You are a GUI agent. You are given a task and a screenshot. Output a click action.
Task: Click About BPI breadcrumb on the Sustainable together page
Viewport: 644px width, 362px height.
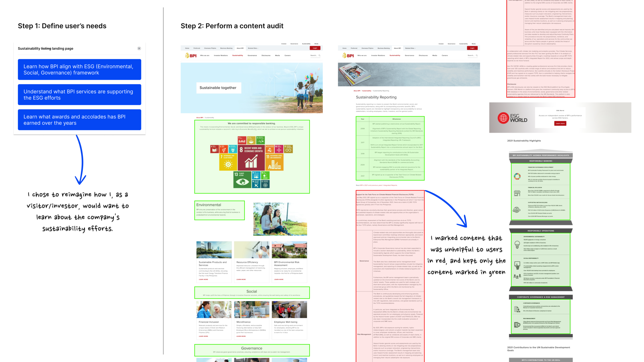coord(200,117)
